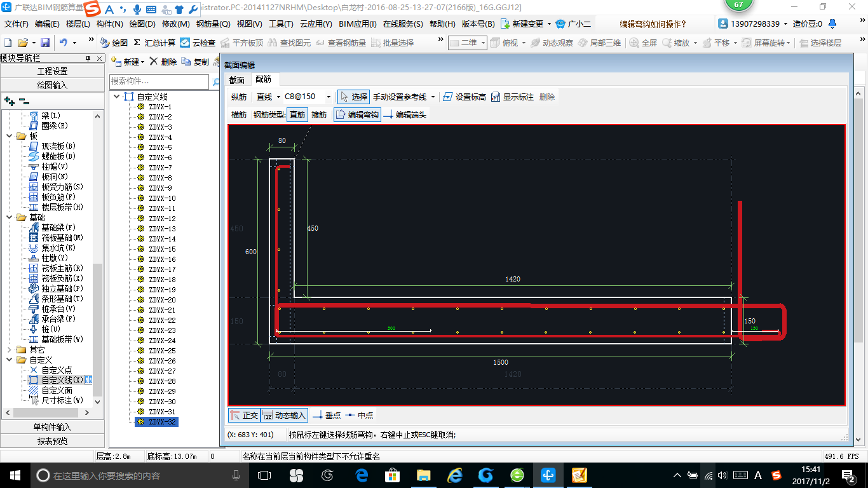Click 选择楼层 select floor
The image size is (868, 488).
pyautogui.click(x=820, y=43)
